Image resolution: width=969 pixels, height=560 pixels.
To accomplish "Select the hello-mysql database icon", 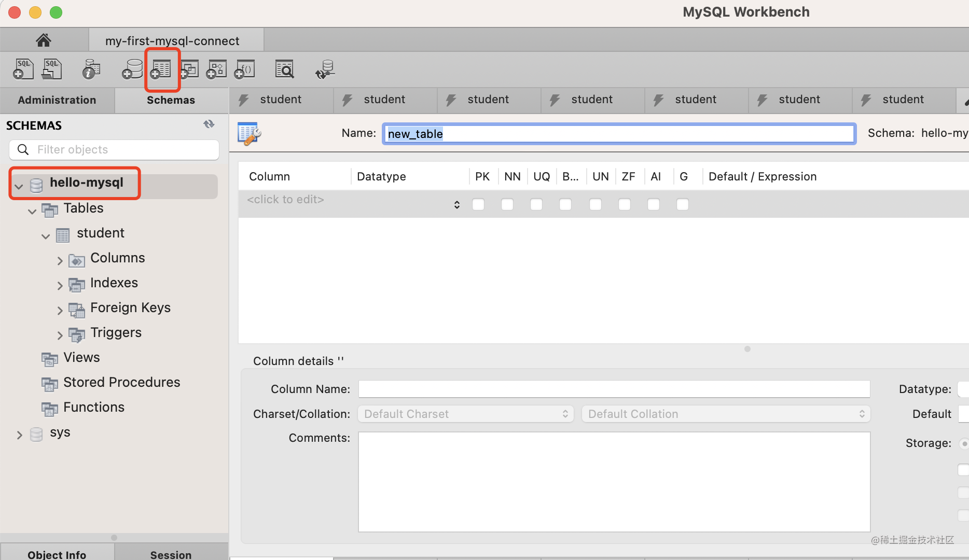I will click(x=36, y=185).
